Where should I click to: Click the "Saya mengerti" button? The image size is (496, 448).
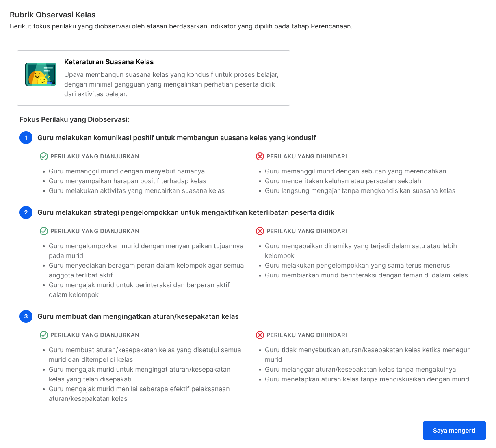(x=454, y=431)
